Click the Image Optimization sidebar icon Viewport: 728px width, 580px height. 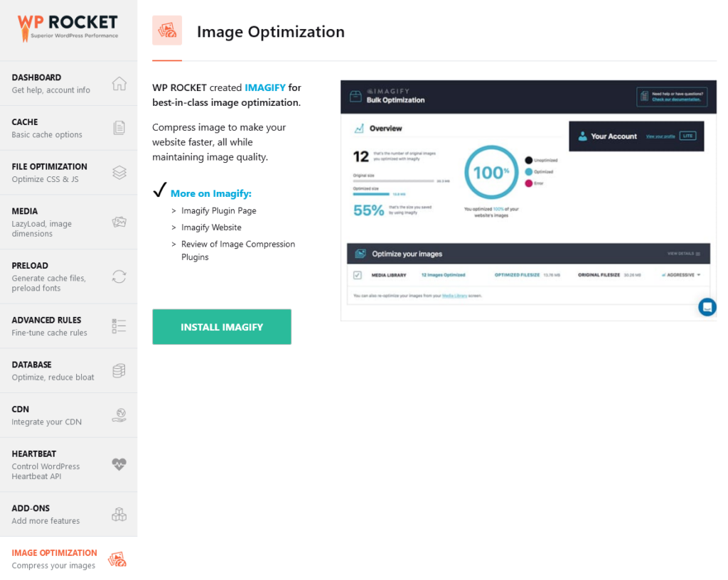(x=117, y=559)
